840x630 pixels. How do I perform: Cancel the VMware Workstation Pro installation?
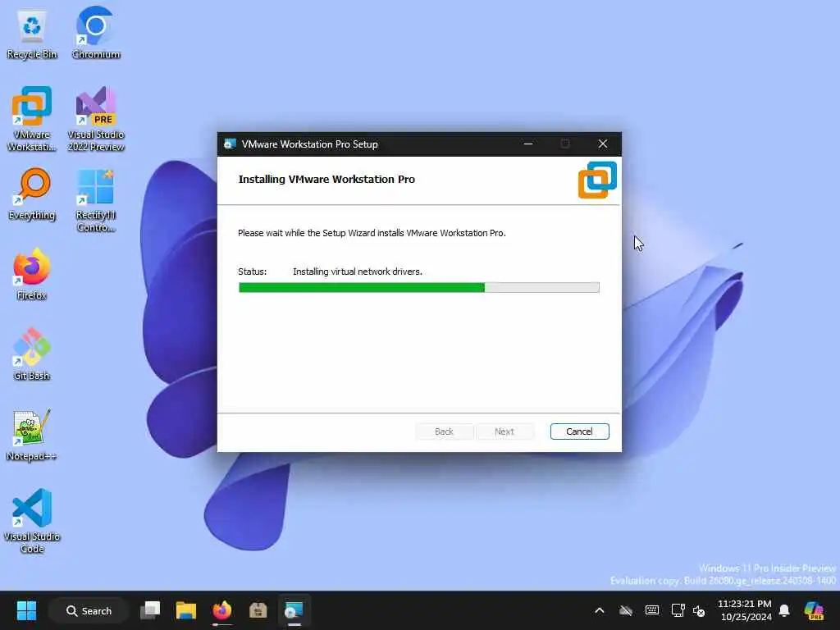tap(580, 431)
